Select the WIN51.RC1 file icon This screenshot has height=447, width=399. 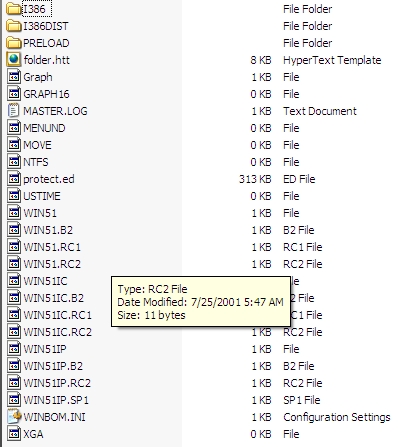click(14, 247)
